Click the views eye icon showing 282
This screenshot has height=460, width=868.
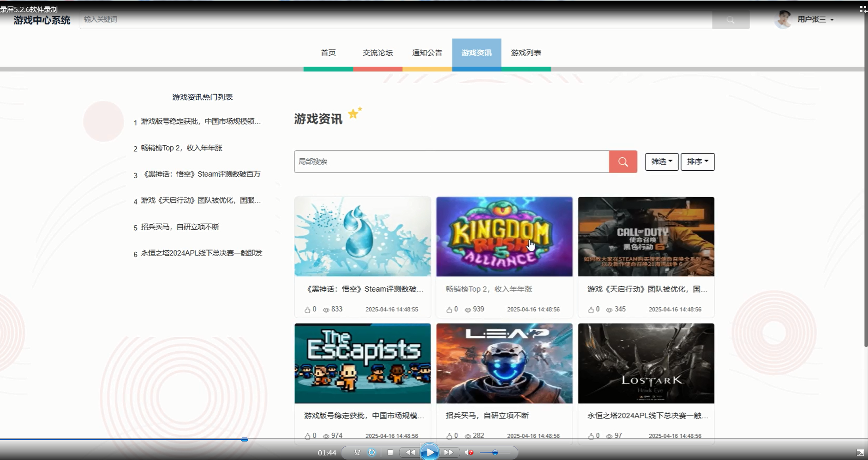[x=468, y=436]
